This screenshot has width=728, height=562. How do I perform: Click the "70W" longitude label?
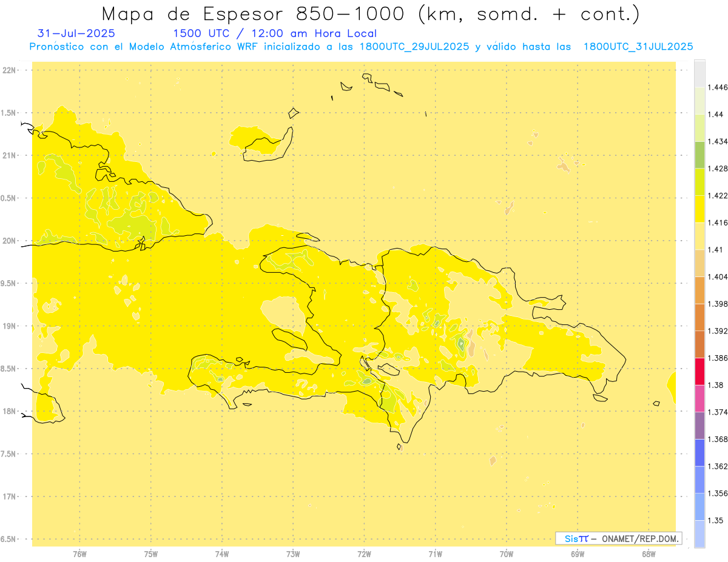[507, 554]
